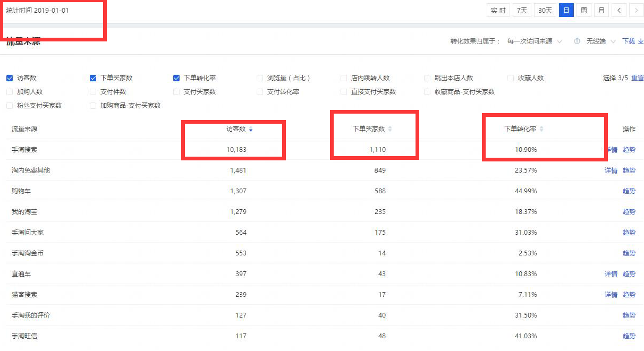This screenshot has width=644, height=351.
Task: Check the 支付件数 checkbox
Action: 93,92
